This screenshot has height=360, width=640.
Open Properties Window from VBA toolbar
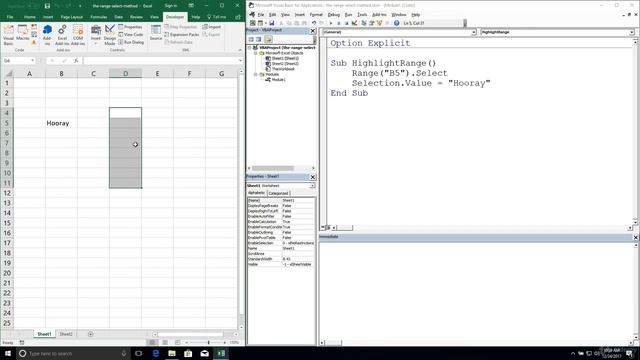371,23
